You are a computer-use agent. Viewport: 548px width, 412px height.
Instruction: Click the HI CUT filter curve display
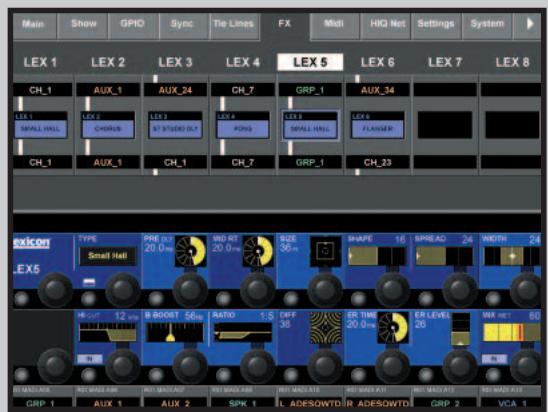(x=108, y=332)
